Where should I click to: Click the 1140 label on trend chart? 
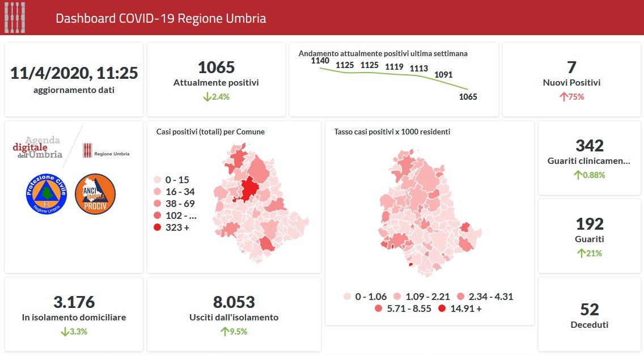[320, 60]
